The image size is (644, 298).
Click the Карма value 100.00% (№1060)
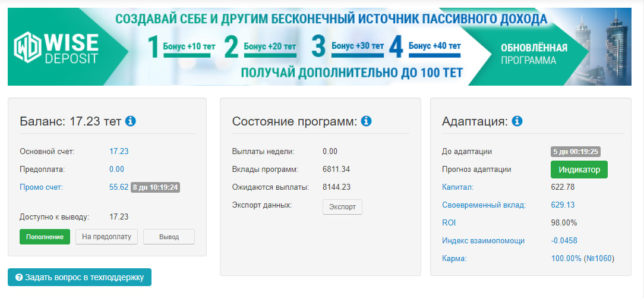[x=582, y=259]
